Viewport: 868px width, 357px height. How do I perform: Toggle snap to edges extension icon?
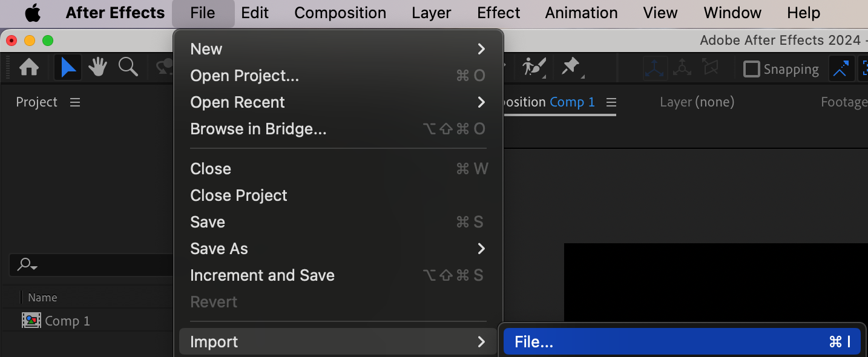[840, 69]
